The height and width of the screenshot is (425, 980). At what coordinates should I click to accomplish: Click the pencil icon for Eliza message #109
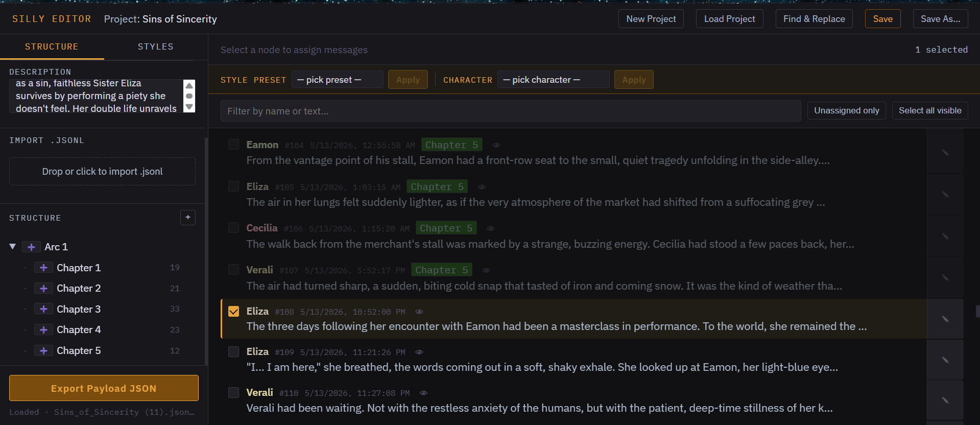945,360
